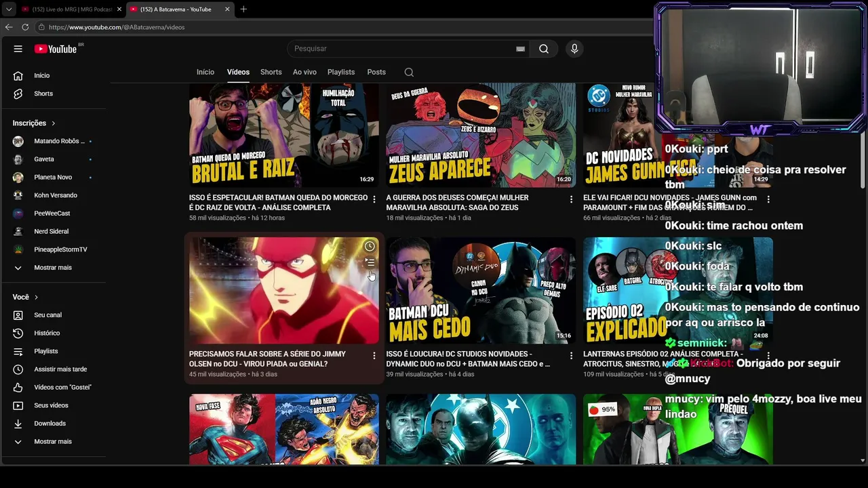Go to the YouTube logo home

click(x=56, y=49)
